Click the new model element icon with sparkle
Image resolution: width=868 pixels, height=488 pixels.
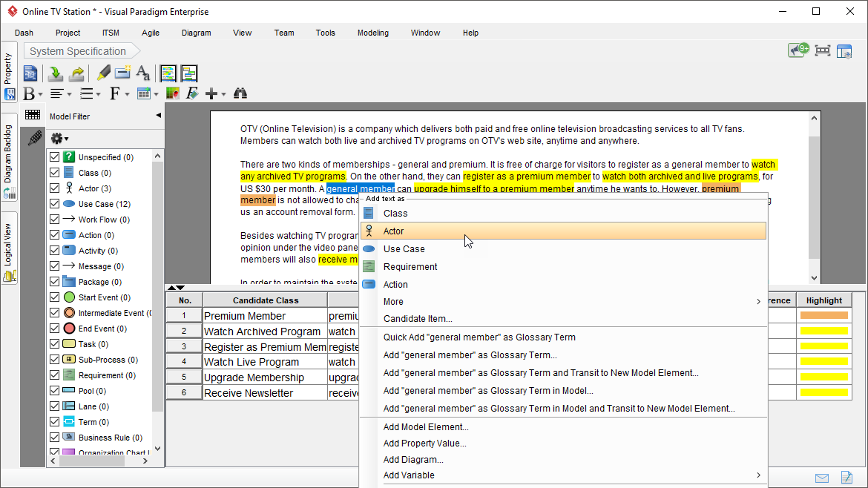tap(122, 72)
